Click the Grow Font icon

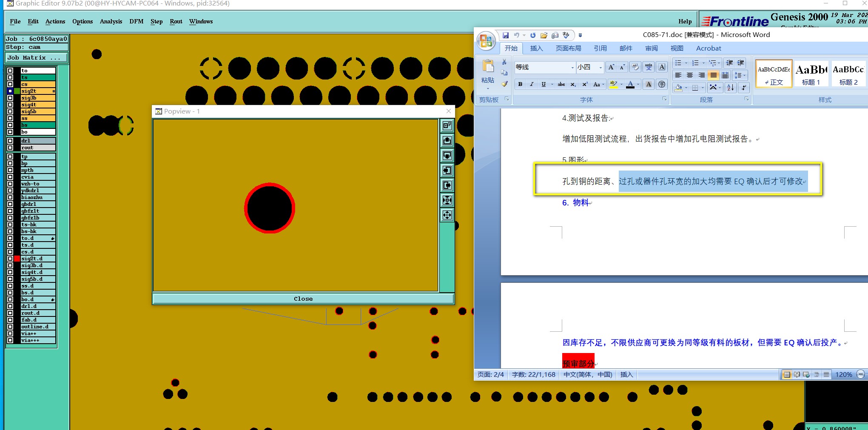pyautogui.click(x=611, y=67)
